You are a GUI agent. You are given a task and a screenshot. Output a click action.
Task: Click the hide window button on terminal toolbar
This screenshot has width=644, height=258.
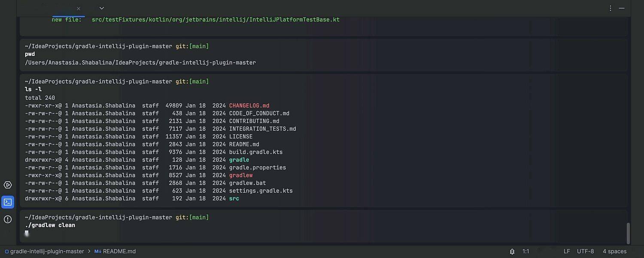tap(621, 8)
